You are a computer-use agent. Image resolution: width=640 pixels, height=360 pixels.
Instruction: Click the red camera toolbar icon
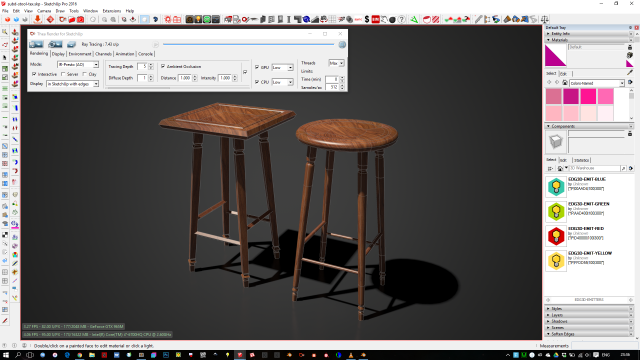point(81,19)
